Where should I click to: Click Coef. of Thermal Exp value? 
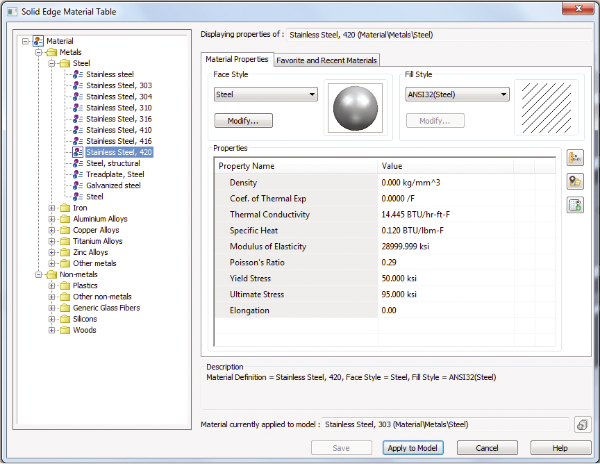(445, 199)
